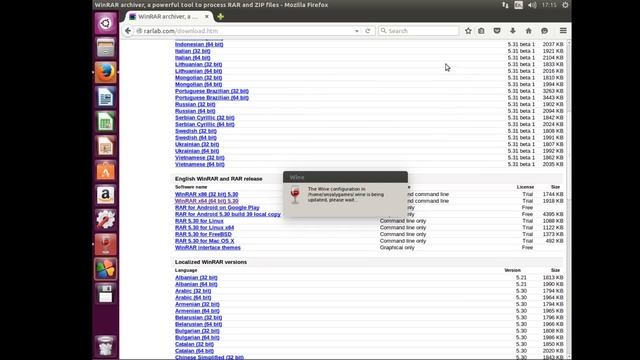
Task: Open LibreOffice Impress launcher icon
Action: point(106,146)
